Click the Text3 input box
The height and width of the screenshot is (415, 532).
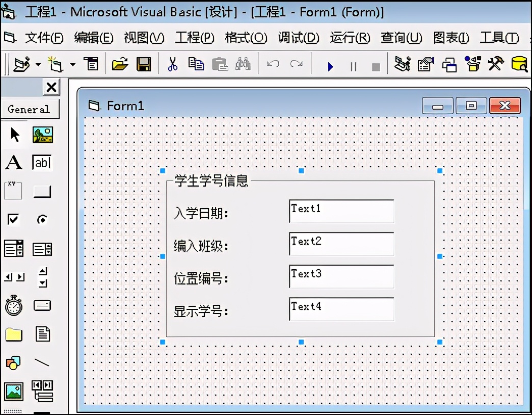[341, 276]
